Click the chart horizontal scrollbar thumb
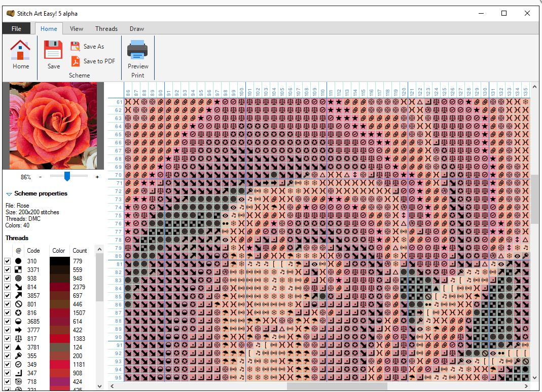 tap(337, 386)
